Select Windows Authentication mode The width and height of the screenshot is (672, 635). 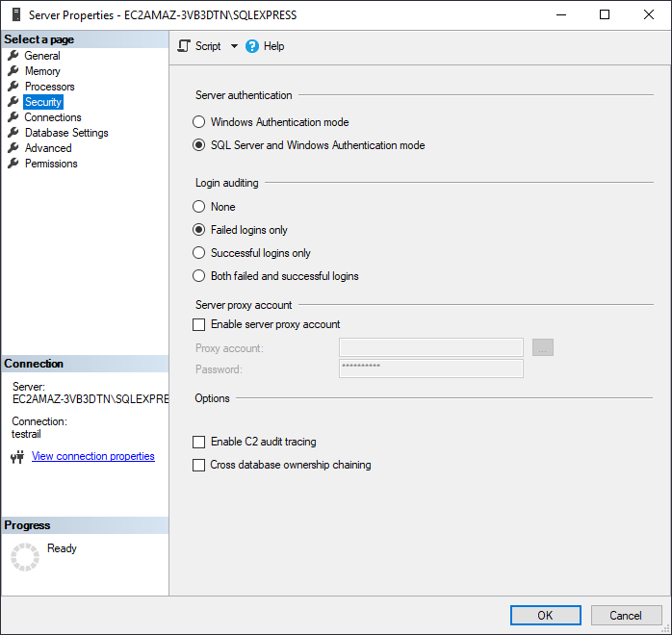pos(199,122)
